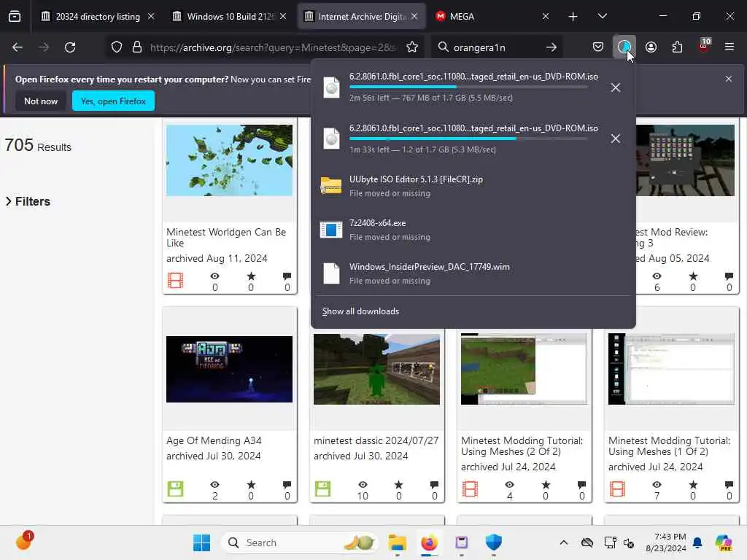
Task: Switch to Windows 10 Build 2126 tab
Action: click(231, 17)
